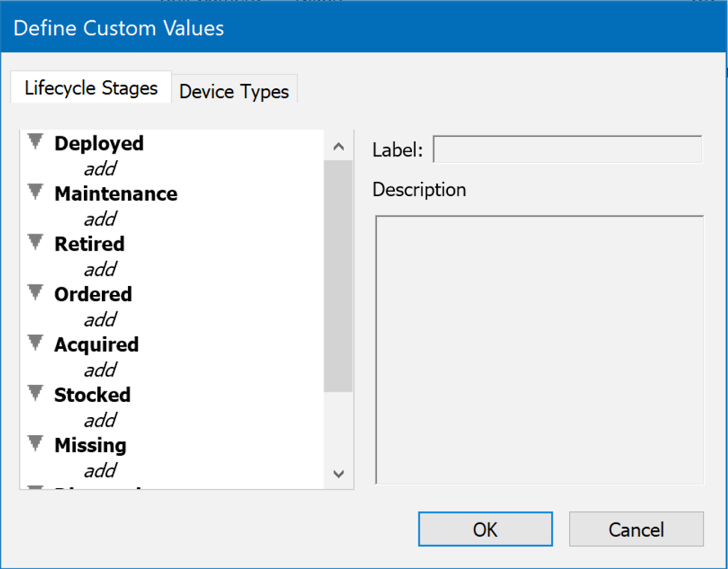Cancel the Define Custom Values dialog

click(636, 529)
